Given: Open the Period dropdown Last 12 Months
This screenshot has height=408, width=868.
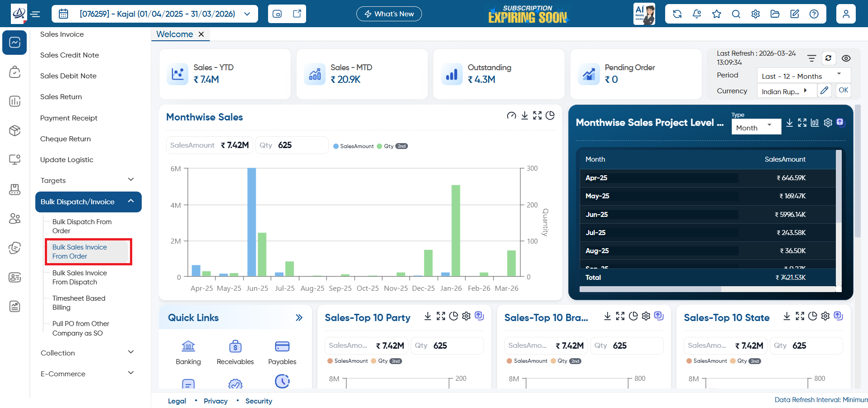Looking at the screenshot, I should coord(804,76).
